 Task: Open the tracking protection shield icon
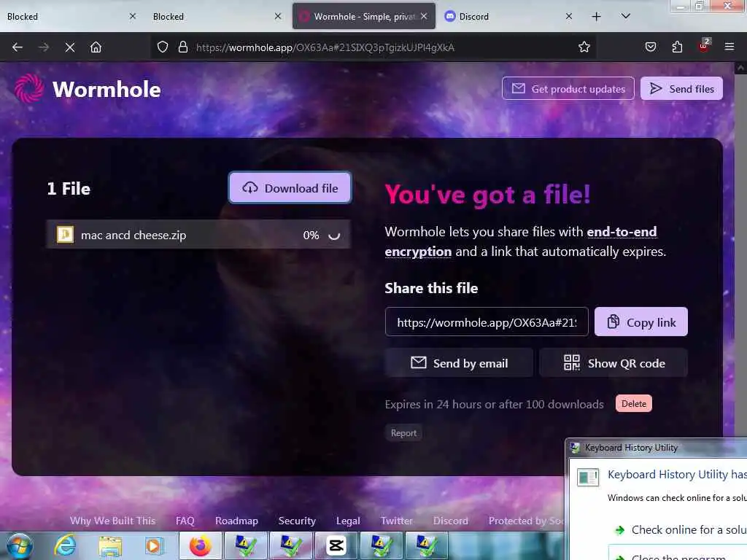[x=163, y=47]
